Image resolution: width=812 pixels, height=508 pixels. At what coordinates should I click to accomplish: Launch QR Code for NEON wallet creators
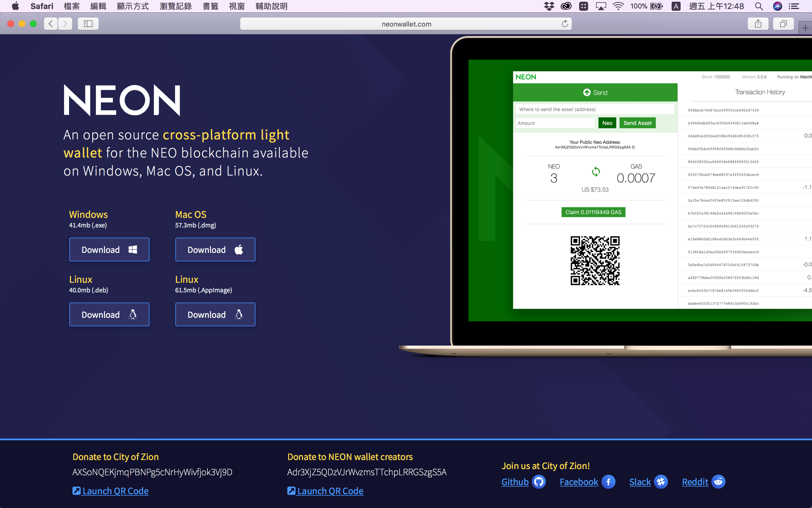click(325, 491)
